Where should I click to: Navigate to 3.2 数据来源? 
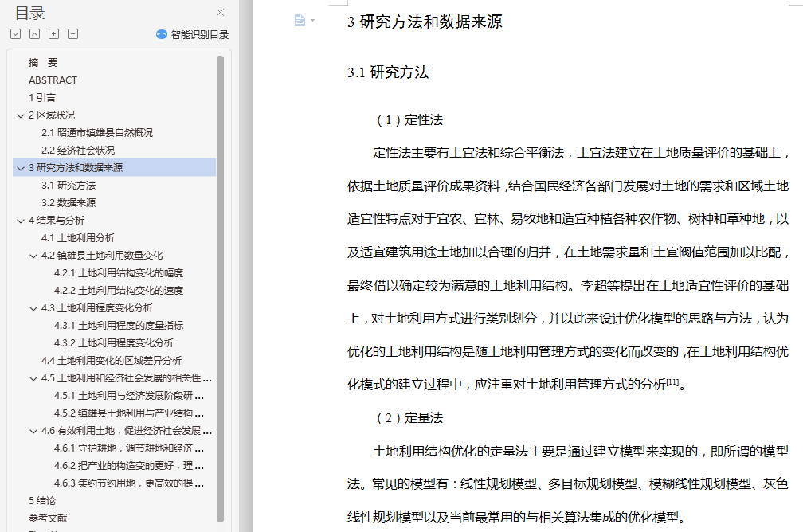pos(69,203)
